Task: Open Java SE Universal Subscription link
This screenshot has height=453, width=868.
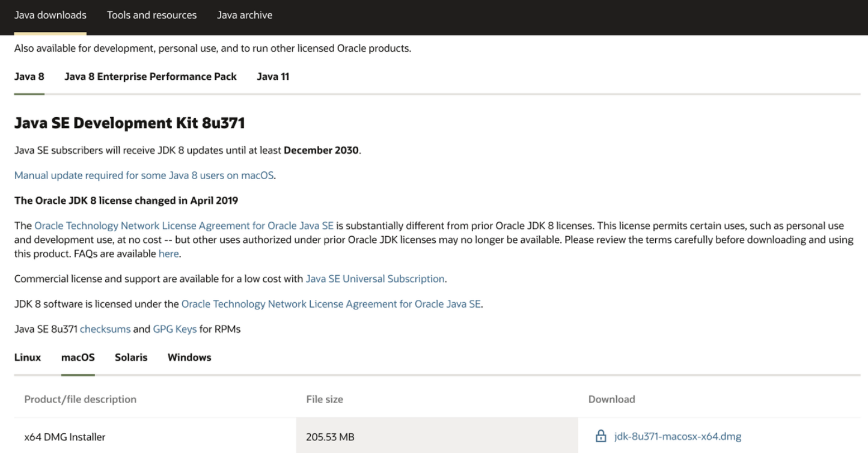Action: tap(375, 279)
